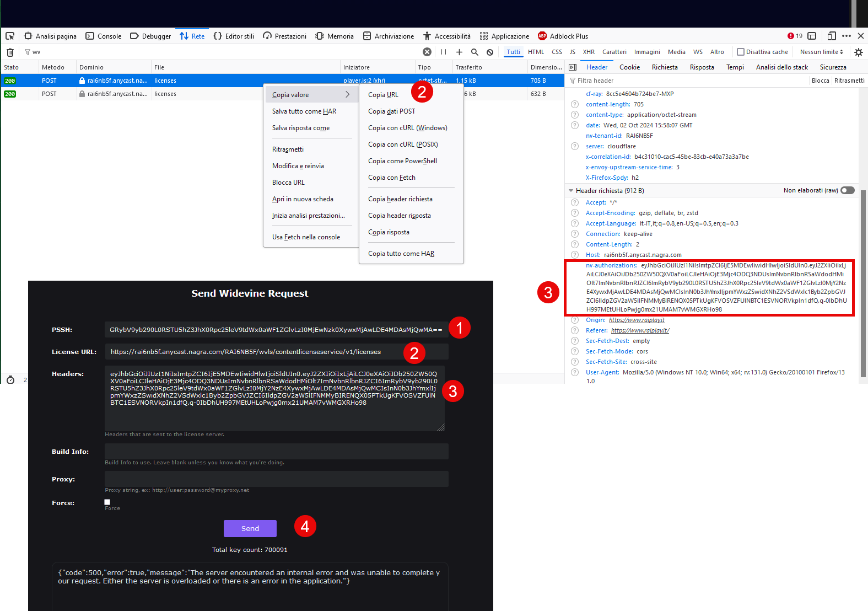Click the Proxy input field
This screenshot has width=868, height=611.
pyautogui.click(x=277, y=479)
